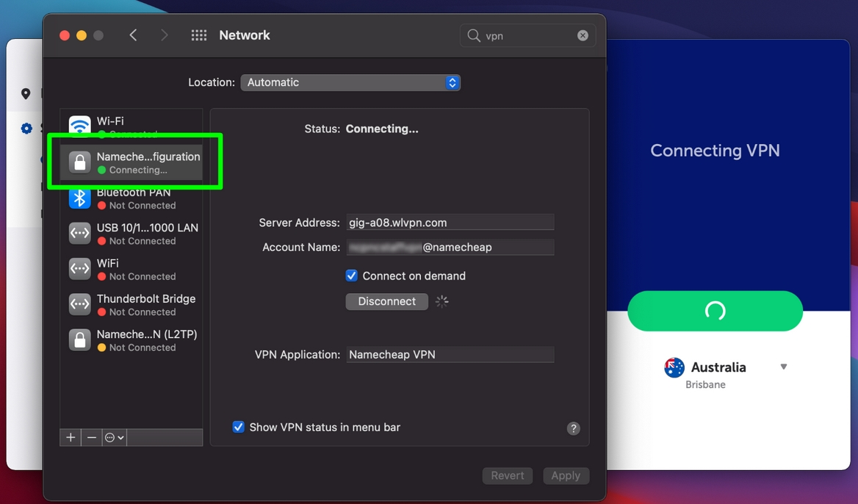Click the Bluetooth PAN icon
858x504 pixels.
click(80, 198)
